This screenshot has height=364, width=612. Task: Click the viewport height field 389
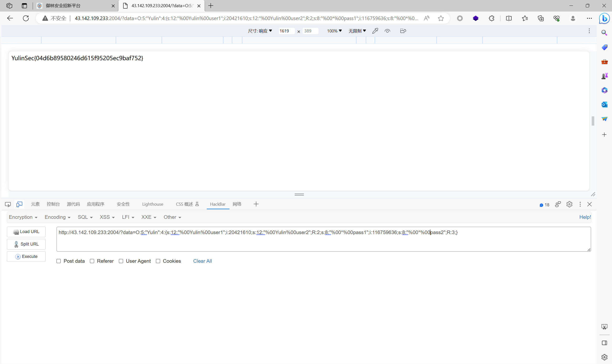(x=311, y=31)
